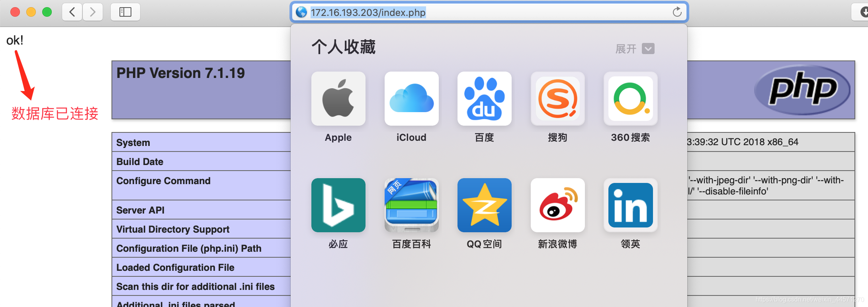Image resolution: width=868 pixels, height=307 pixels.
Task: Click the green fullscreen window button
Action: [x=47, y=12]
